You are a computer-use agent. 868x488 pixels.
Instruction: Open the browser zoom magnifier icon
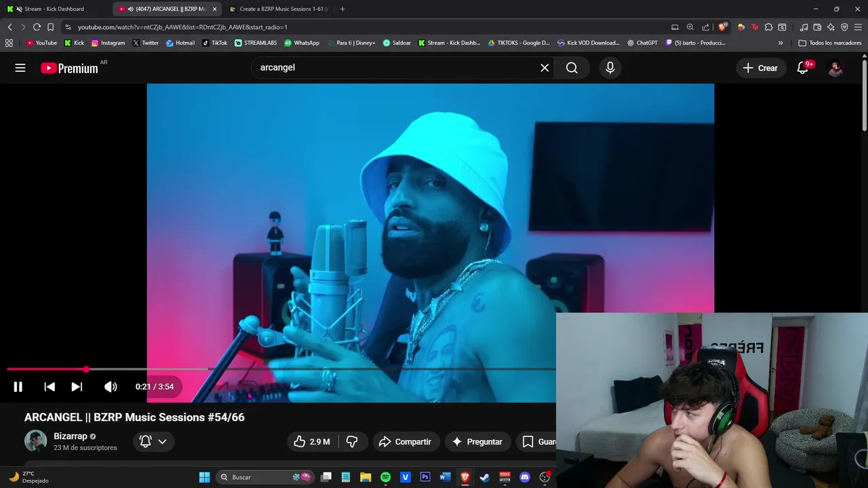point(690,27)
